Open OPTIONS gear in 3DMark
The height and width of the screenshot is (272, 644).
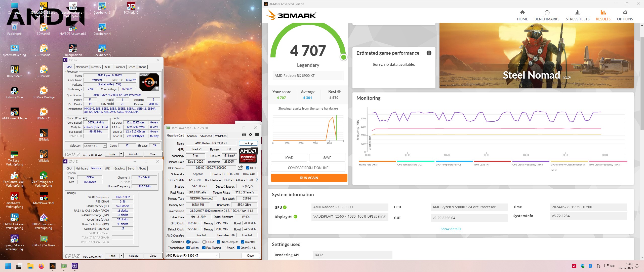(x=625, y=16)
